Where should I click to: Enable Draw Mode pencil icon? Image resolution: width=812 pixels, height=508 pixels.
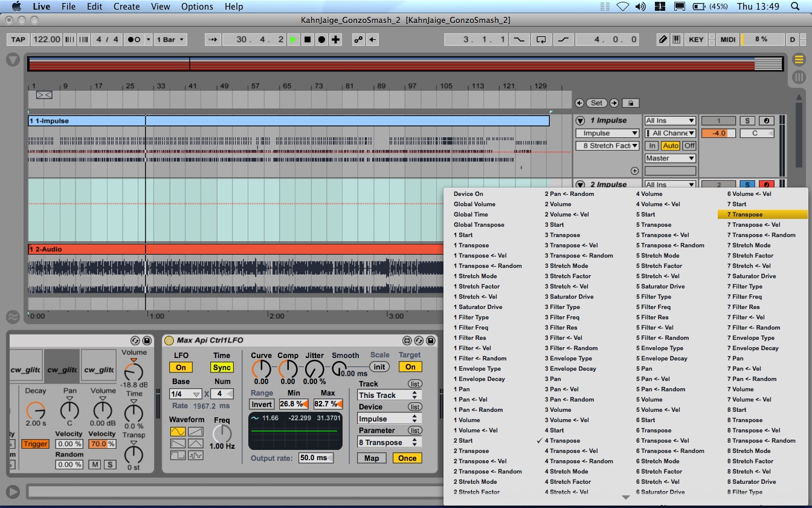[x=663, y=39]
